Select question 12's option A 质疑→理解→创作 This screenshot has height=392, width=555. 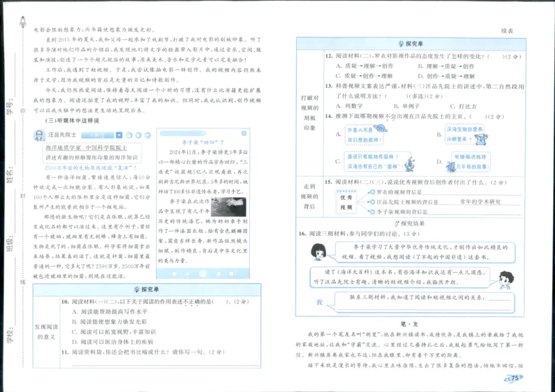(x=364, y=66)
